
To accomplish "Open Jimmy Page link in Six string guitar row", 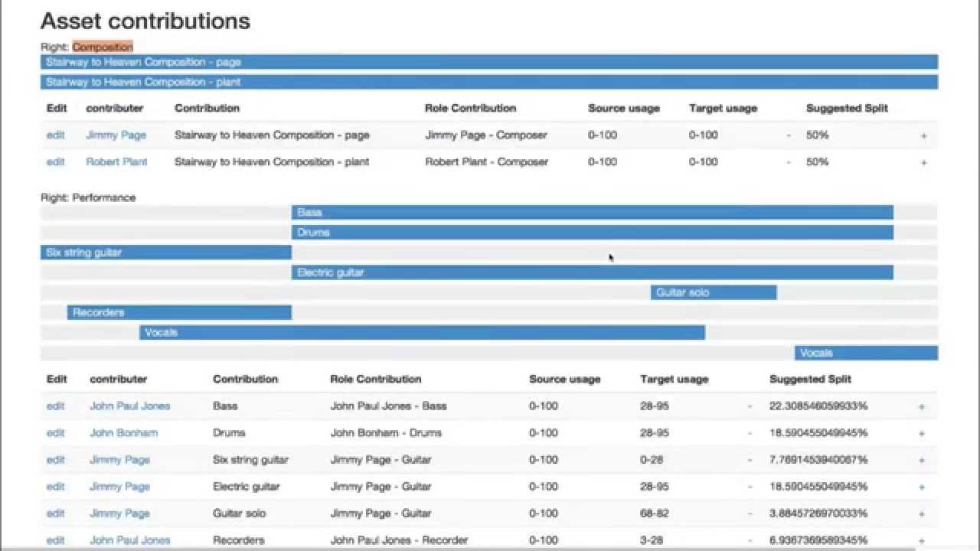I will click(x=119, y=459).
